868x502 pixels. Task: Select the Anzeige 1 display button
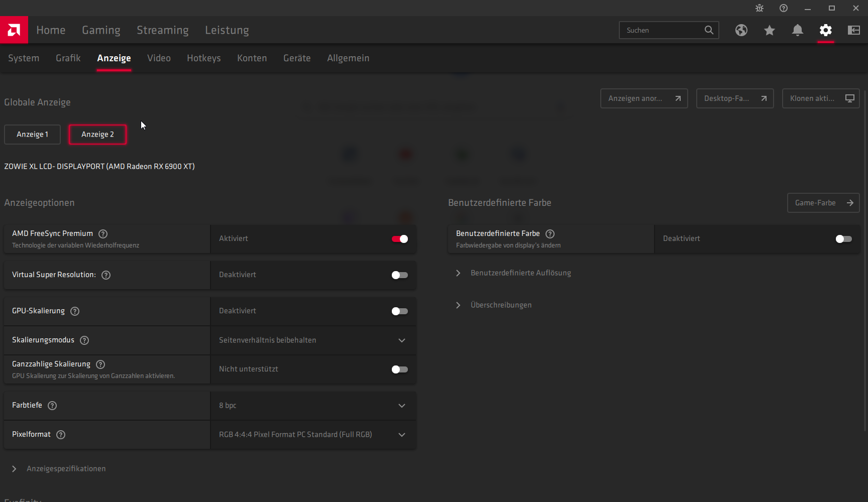point(33,135)
